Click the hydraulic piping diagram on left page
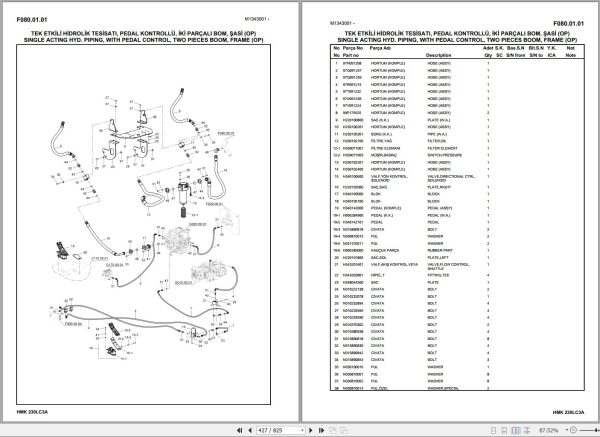The width and height of the screenshot is (600, 437). [x=143, y=224]
